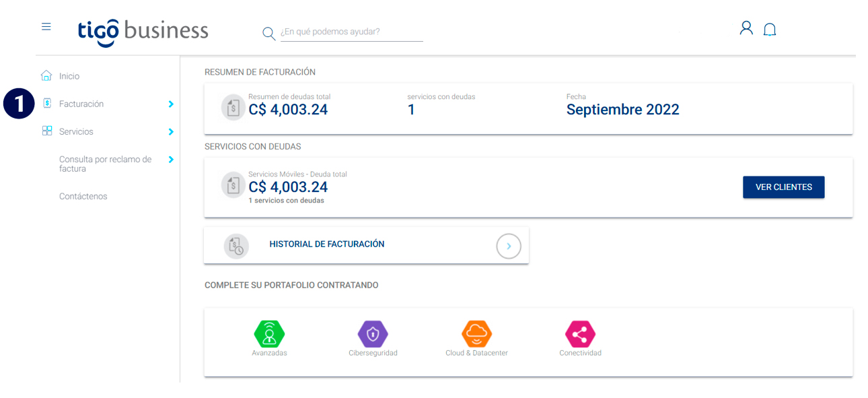Click the search magnifier icon
Image resolution: width=868 pixels, height=398 pixels.
[269, 34]
